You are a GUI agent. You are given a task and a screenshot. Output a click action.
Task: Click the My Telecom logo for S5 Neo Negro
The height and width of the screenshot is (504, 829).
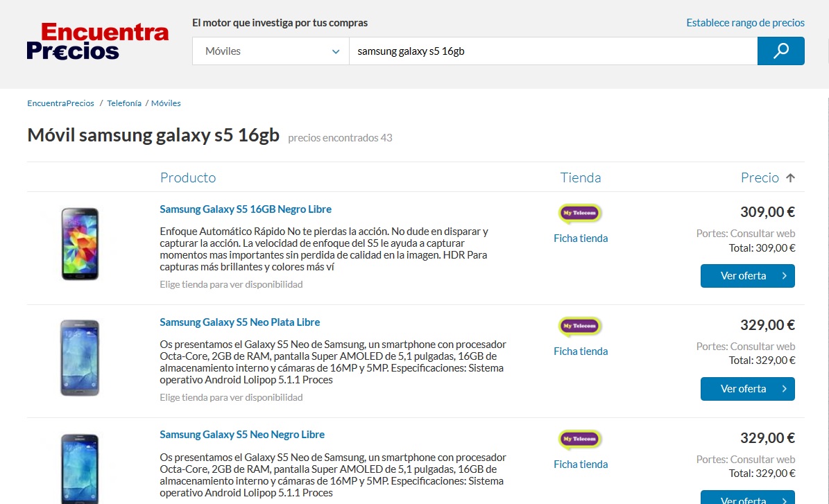click(x=580, y=440)
